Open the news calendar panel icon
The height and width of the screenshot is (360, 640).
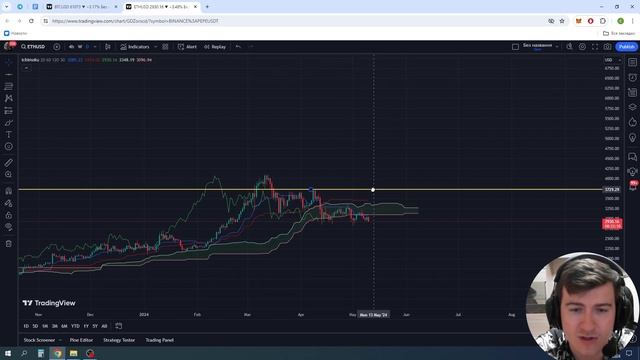point(632,92)
